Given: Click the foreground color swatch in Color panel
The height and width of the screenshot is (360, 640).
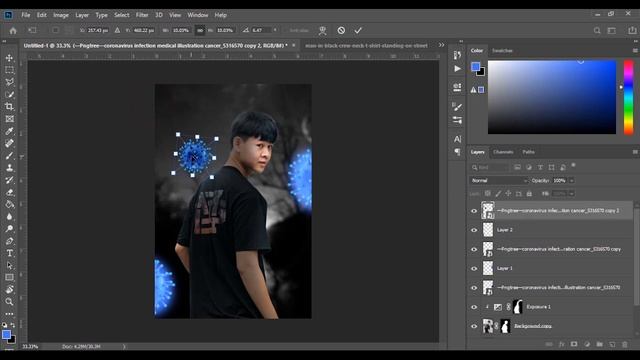Looking at the screenshot, I should [x=475, y=67].
